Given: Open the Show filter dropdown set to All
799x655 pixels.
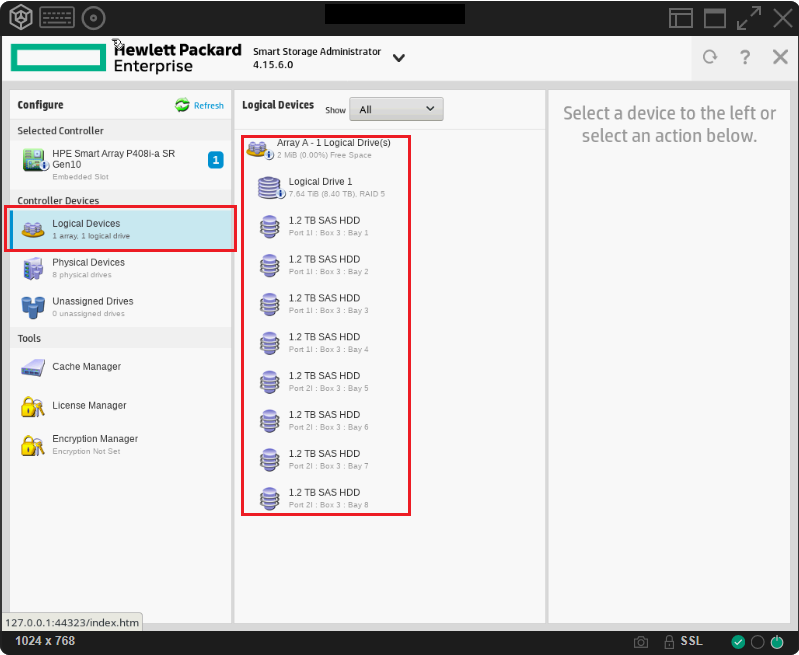Looking at the screenshot, I should pyautogui.click(x=396, y=109).
